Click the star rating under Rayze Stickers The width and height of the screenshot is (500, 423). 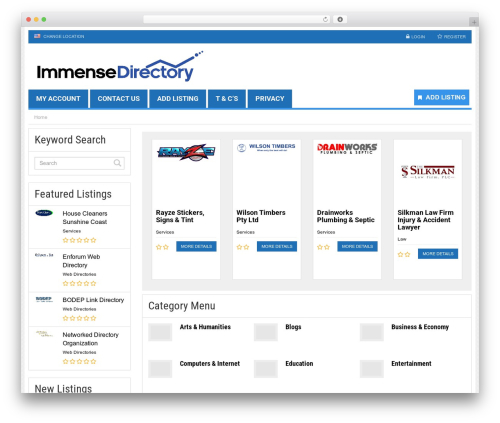162,247
